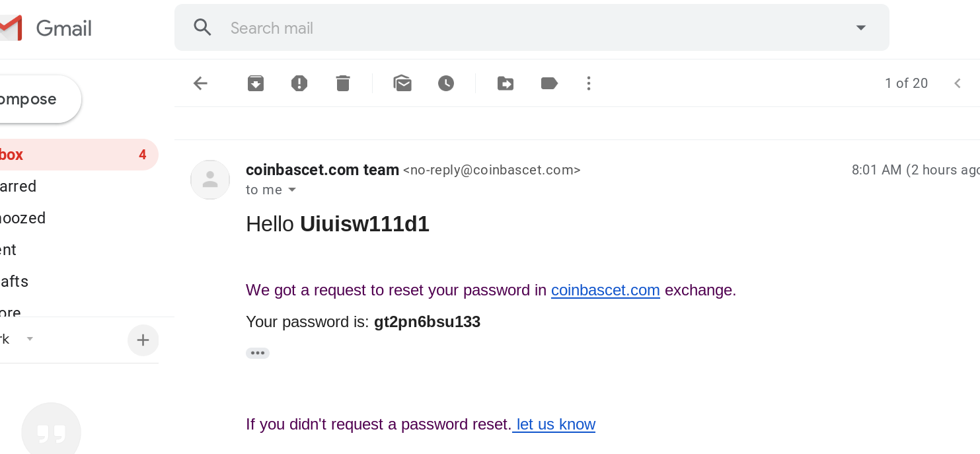Viewport: 980px width, 454px height.
Task: Show trimmed content ellipsis button
Action: click(x=258, y=353)
